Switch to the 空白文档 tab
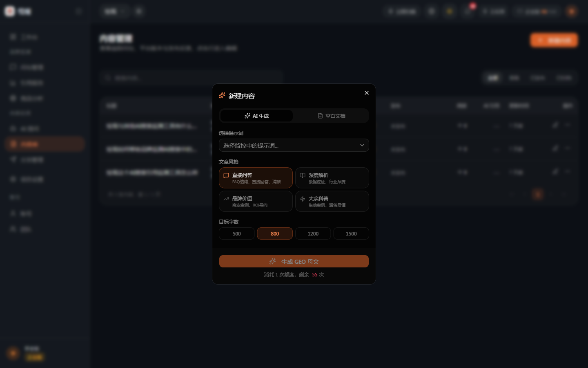Image resolution: width=588 pixels, height=368 pixels. click(331, 116)
